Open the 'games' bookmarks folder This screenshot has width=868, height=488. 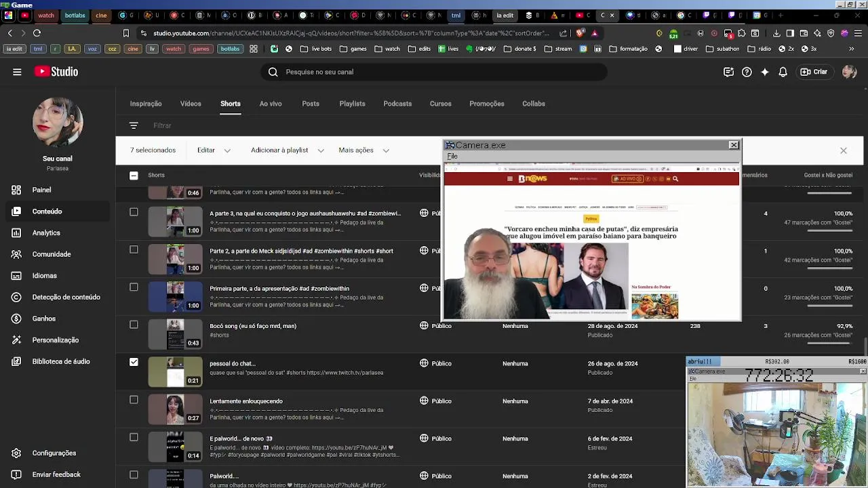point(353,49)
